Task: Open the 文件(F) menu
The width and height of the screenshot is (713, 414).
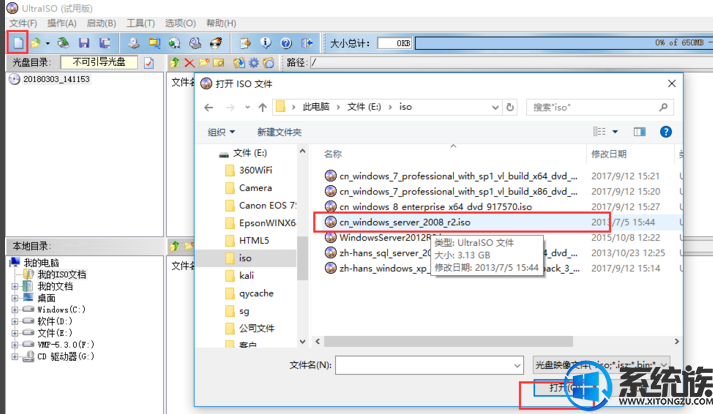Action: point(23,23)
